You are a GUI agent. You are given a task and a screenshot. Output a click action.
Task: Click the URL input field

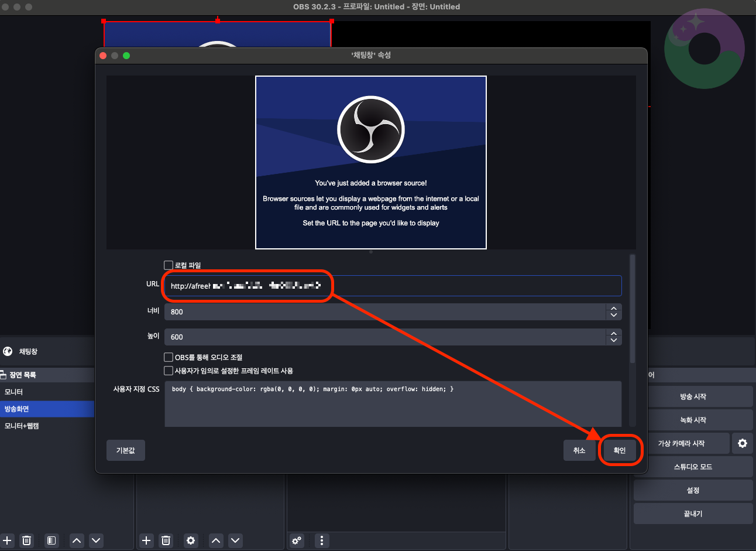coord(393,286)
